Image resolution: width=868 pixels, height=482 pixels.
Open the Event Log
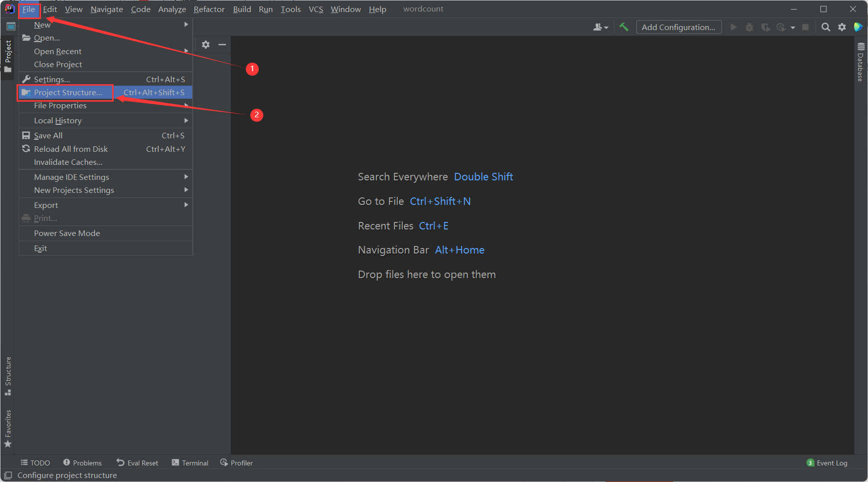point(827,463)
